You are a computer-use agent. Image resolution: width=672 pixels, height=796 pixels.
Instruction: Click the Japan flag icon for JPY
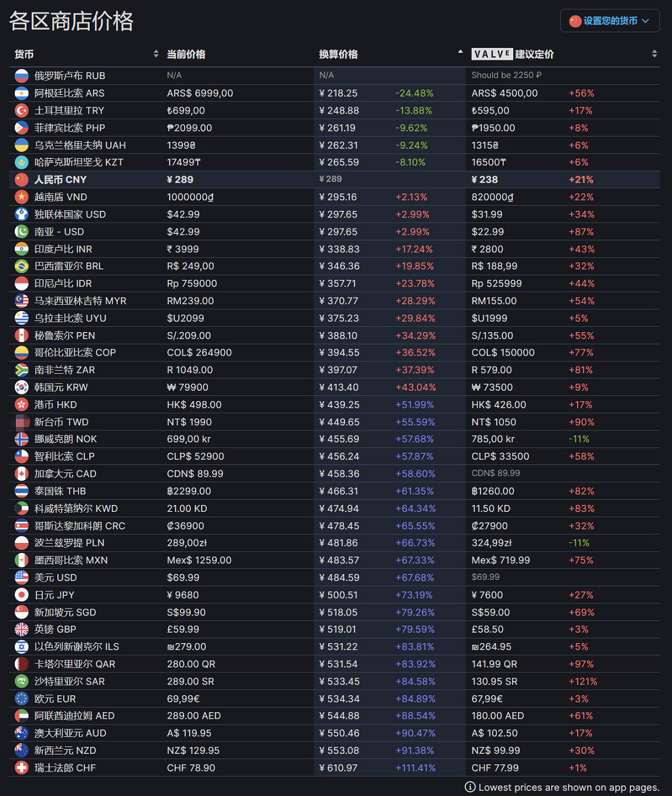(22, 595)
